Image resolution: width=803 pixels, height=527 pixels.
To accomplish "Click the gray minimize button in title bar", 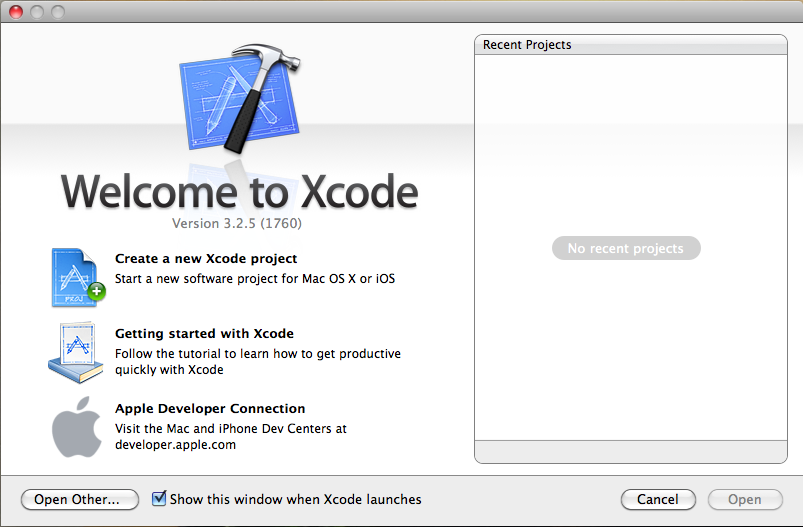I will click(x=37, y=12).
